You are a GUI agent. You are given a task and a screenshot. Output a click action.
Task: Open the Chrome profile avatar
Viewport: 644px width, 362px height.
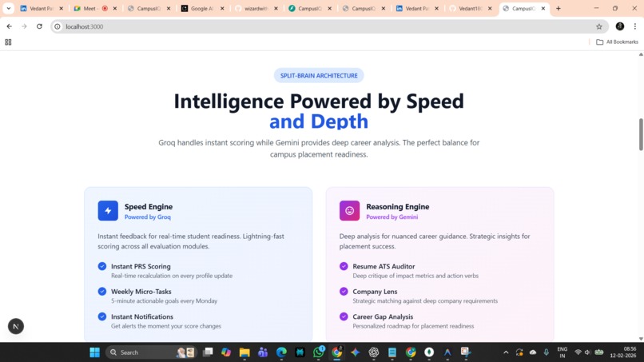pos(620,26)
